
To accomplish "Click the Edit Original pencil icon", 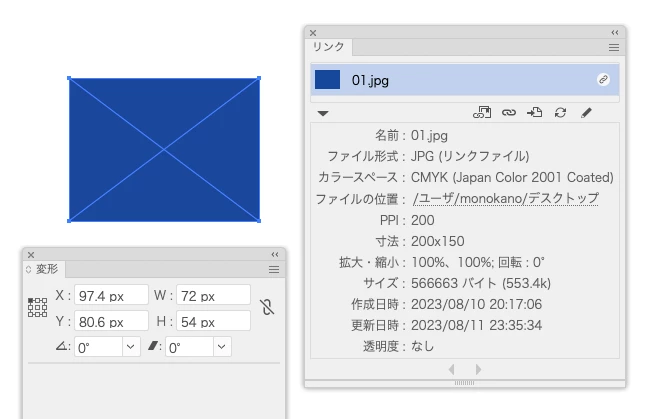I will (586, 113).
